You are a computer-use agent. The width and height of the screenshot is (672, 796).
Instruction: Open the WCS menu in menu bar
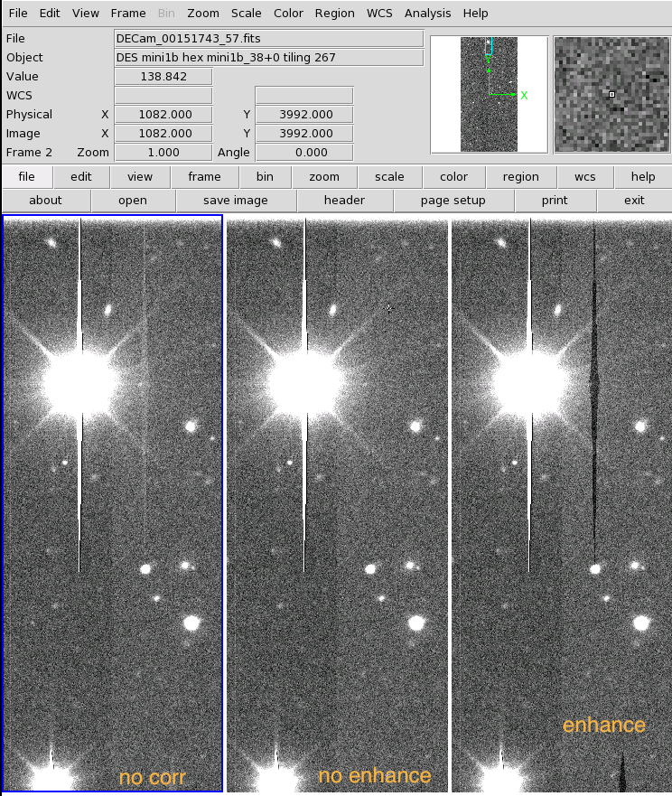[379, 14]
